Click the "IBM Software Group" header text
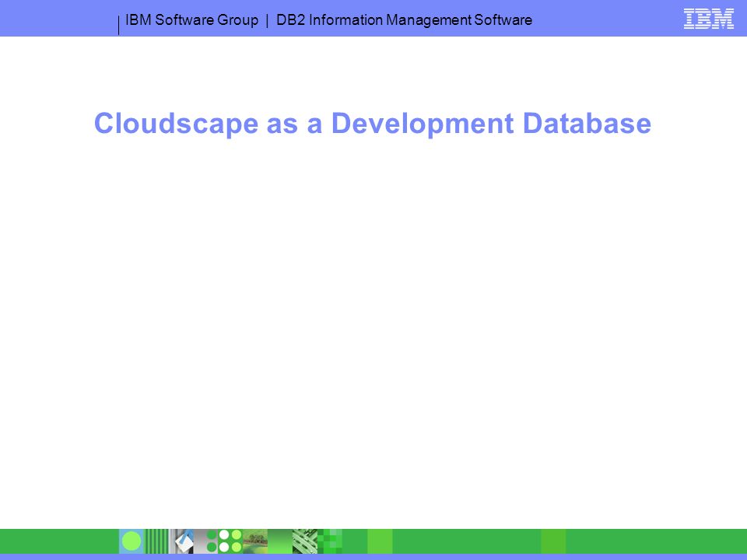Viewport: 747px width, 560px height. click(x=191, y=20)
